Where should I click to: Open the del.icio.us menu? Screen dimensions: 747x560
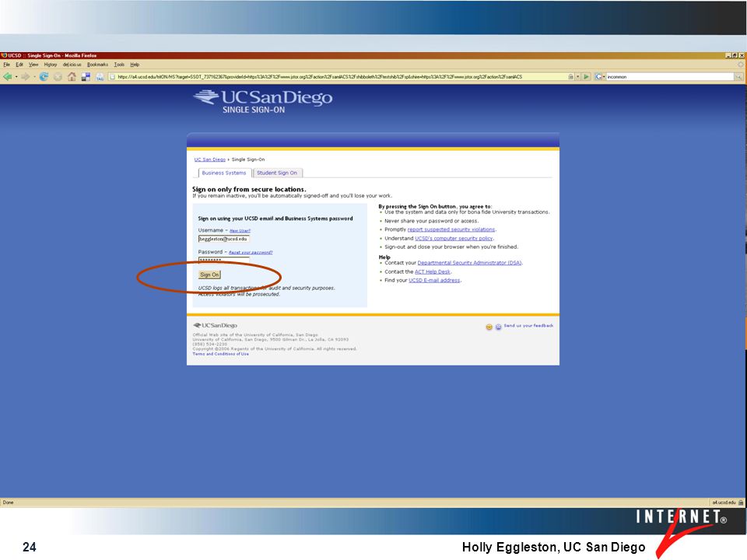pyautogui.click(x=72, y=65)
